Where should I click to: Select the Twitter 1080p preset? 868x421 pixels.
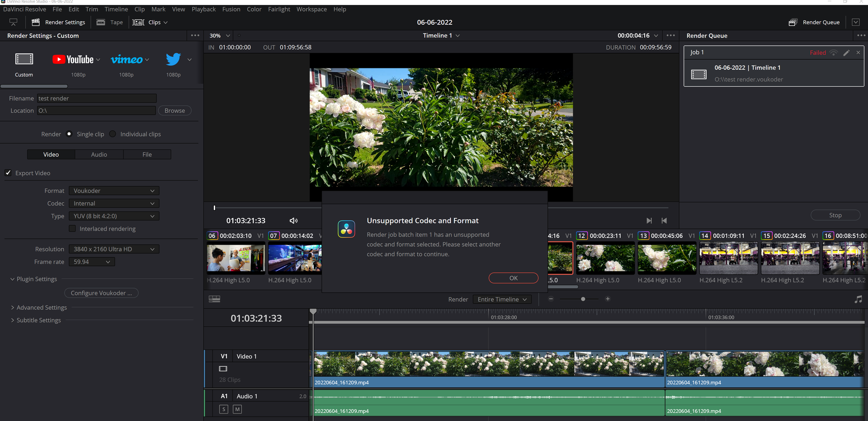pyautogui.click(x=173, y=60)
